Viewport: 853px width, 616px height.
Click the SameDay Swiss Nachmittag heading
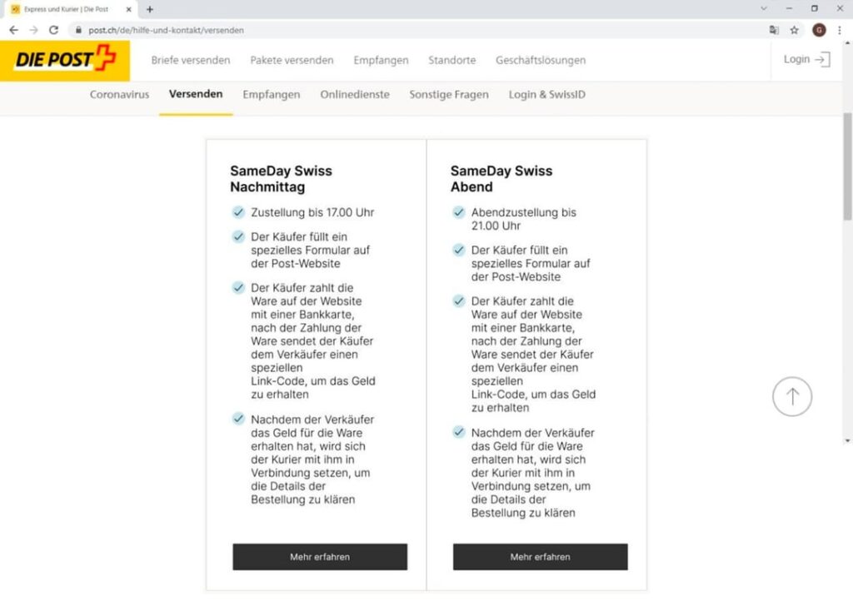point(281,178)
